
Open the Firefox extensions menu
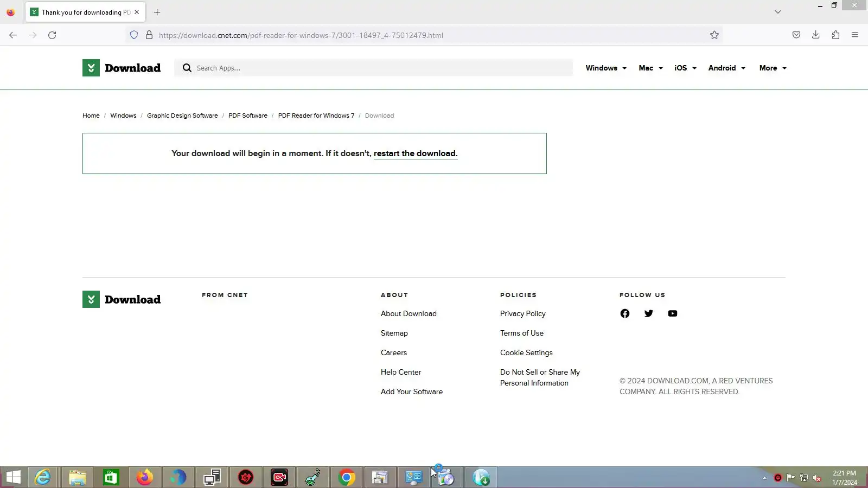click(835, 35)
